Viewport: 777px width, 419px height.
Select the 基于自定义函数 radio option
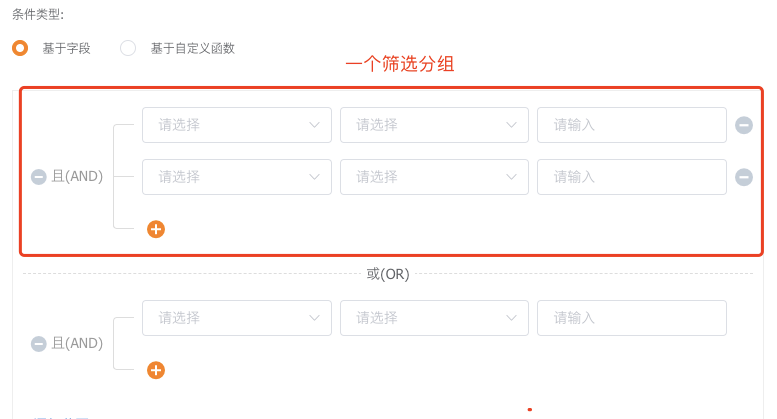click(128, 48)
